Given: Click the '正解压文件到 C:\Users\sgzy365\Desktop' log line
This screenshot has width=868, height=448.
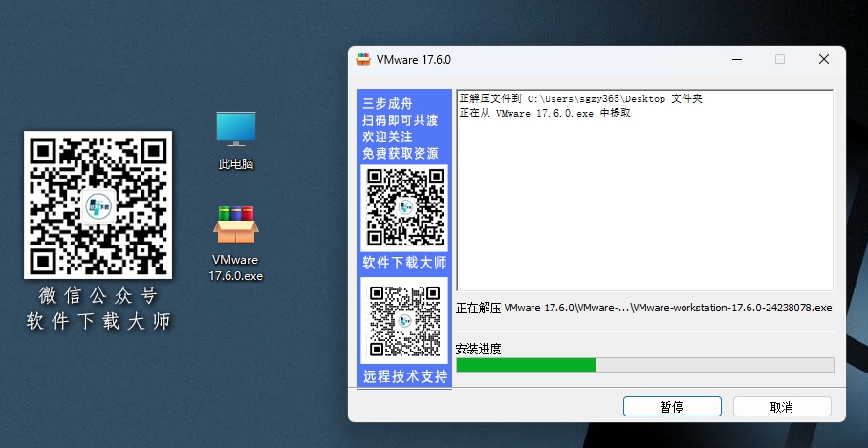Looking at the screenshot, I should point(580,99).
